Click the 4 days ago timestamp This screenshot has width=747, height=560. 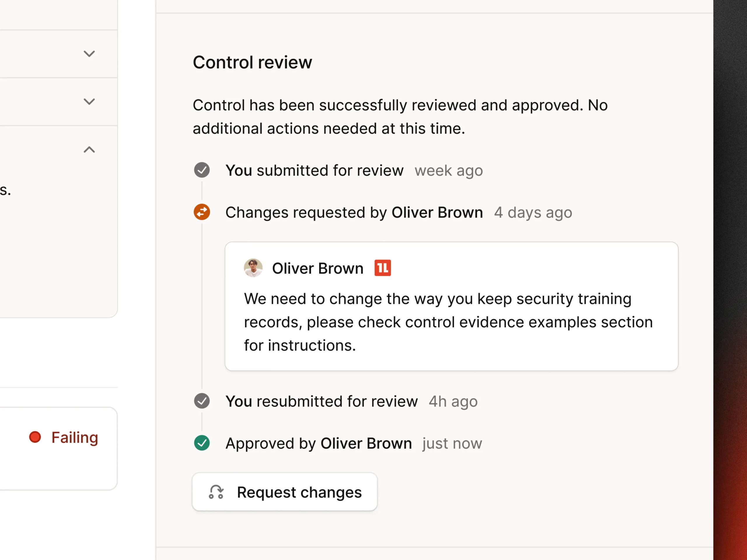click(x=533, y=212)
